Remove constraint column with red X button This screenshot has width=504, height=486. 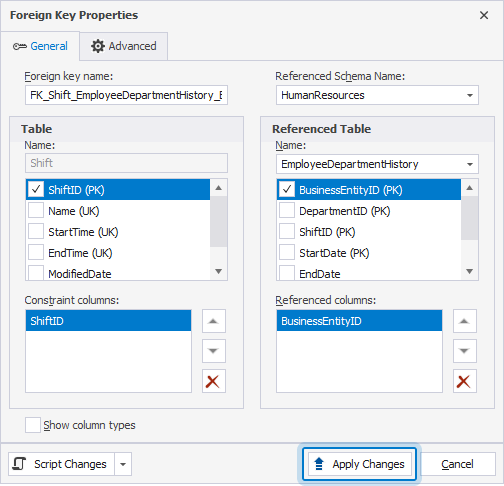point(214,381)
